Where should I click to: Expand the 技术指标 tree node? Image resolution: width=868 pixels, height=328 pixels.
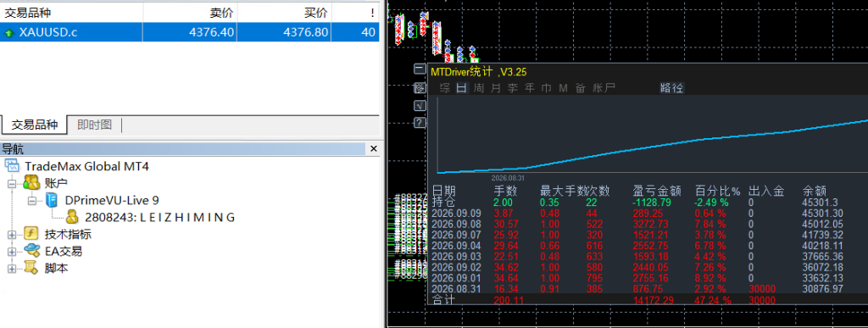pyautogui.click(x=12, y=235)
